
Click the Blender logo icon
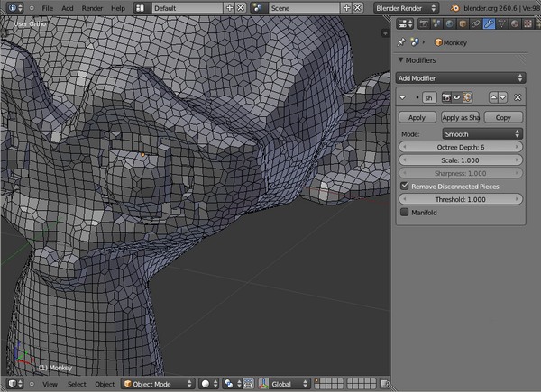pos(454,8)
